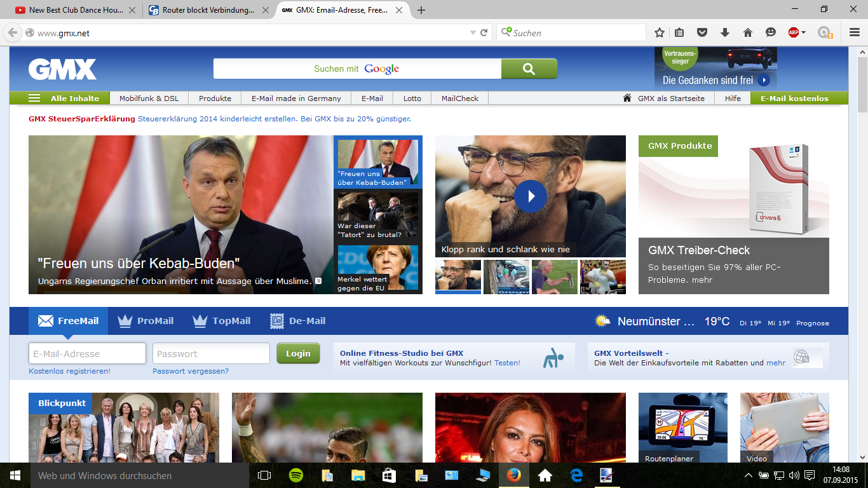This screenshot has width=868, height=488.
Task: Play the Klopp video
Action: click(x=531, y=196)
